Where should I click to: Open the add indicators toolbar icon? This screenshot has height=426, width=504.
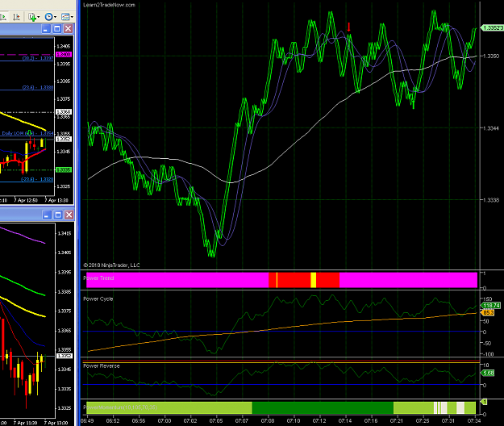coord(31,17)
